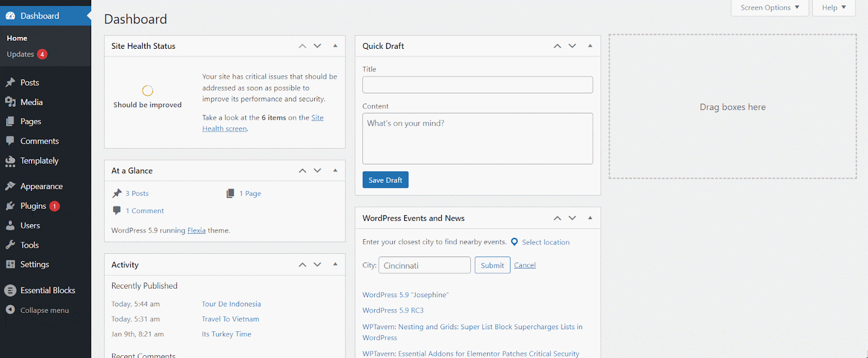Click the pushpin icon beside 3 Posts

117,193
